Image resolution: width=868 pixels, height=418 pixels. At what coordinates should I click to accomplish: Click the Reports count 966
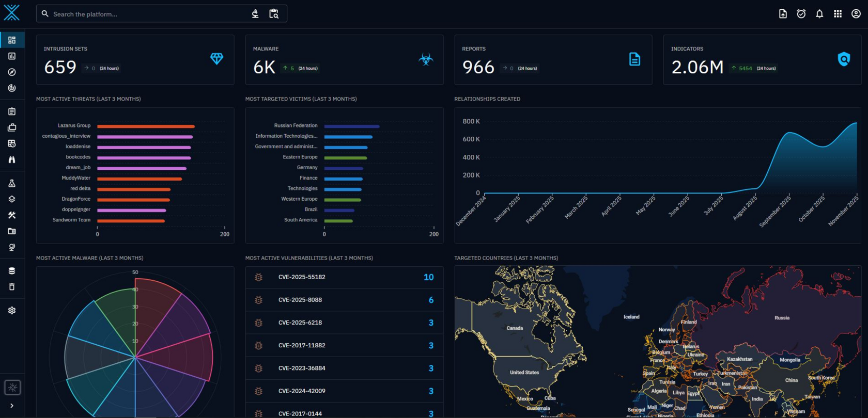tap(478, 67)
